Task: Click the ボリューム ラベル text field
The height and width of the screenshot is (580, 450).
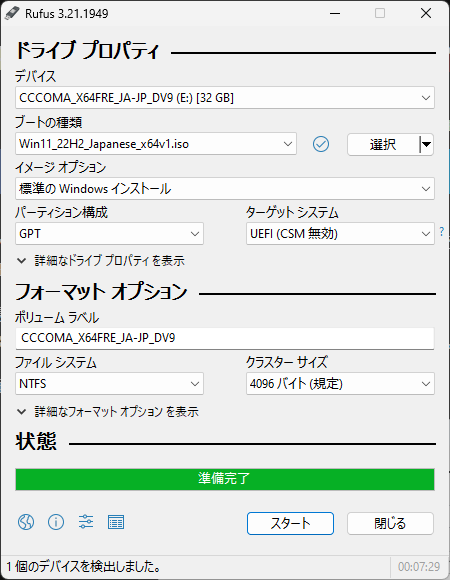Action: [x=225, y=338]
